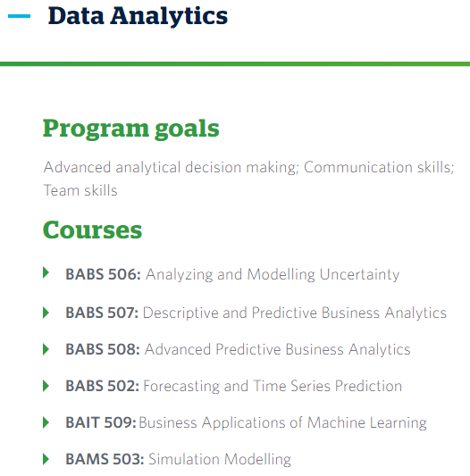This screenshot has width=470, height=476.
Task: Click the program goals description text
Action: point(248,179)
